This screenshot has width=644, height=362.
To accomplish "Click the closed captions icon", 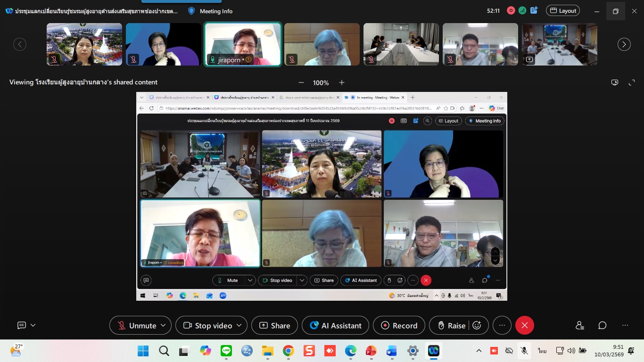I will click(21, 325).
